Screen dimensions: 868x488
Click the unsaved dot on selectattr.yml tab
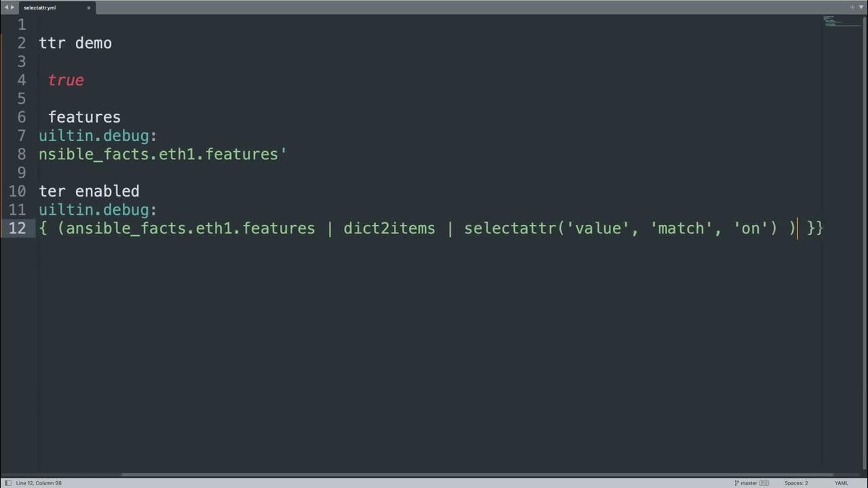pyautogui.click(x=89, y=7)
